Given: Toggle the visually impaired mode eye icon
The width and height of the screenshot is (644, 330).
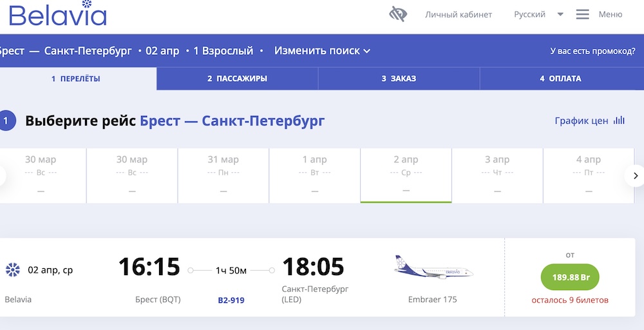Looking at the screenshot, I should (x=398, y=14).
